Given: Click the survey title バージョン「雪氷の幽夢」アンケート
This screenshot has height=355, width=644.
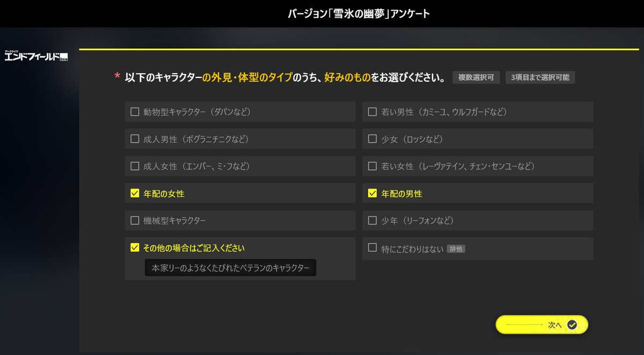Looking at the screenshot, I should (x=359, y=14).
